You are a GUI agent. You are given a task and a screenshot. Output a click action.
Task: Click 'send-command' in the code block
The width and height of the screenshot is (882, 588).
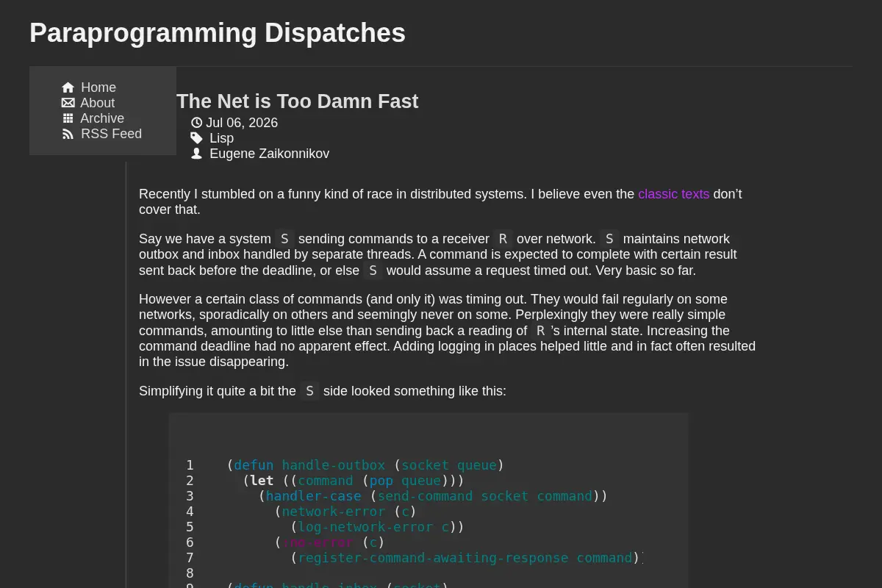[x=425, y=496]
